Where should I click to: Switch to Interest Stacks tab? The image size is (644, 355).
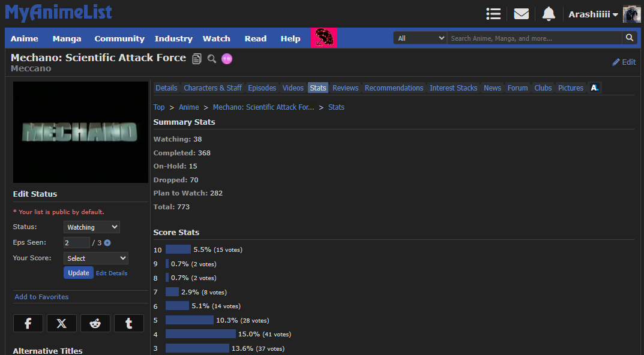pos(453,88)
